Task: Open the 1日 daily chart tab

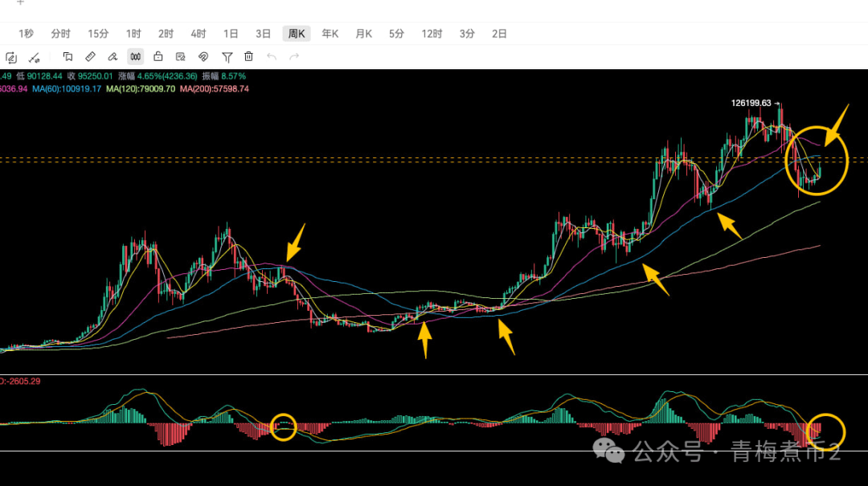Action: [x=231, y=34]
